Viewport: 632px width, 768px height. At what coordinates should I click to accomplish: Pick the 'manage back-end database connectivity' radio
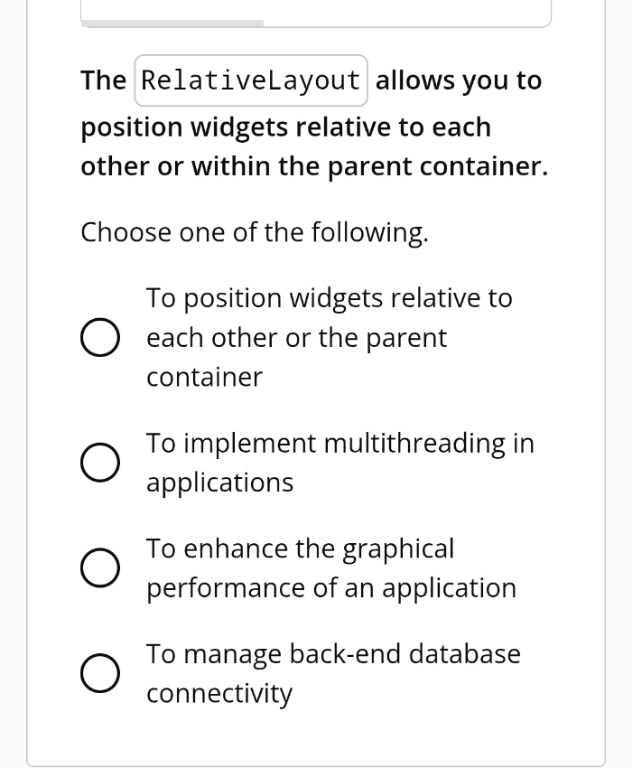tap(100, 673)
